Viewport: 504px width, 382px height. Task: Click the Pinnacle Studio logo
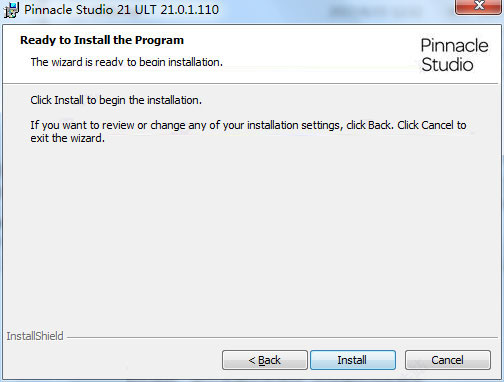coord(454,55)
